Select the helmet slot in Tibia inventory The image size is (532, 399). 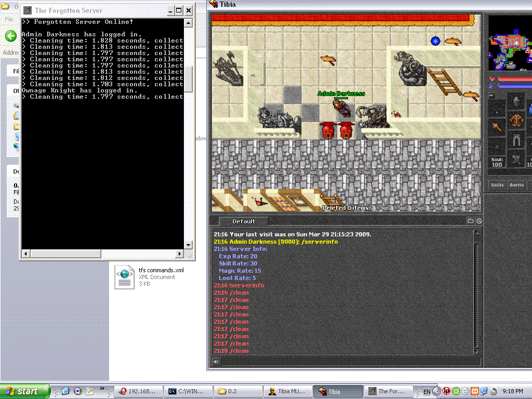(x=516, y=101)
